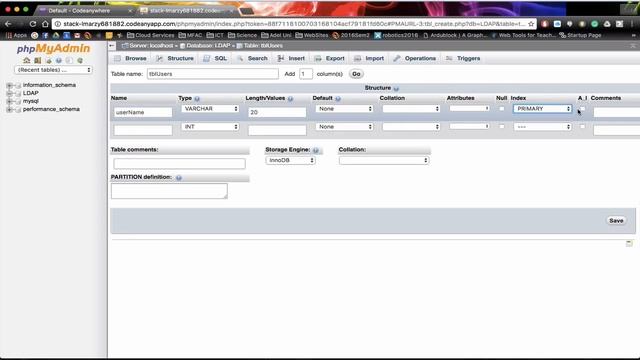The width and height of the screenshot is (640, 360).
Task: Open the Default dropdown for userName row
Action: [344, 109]
